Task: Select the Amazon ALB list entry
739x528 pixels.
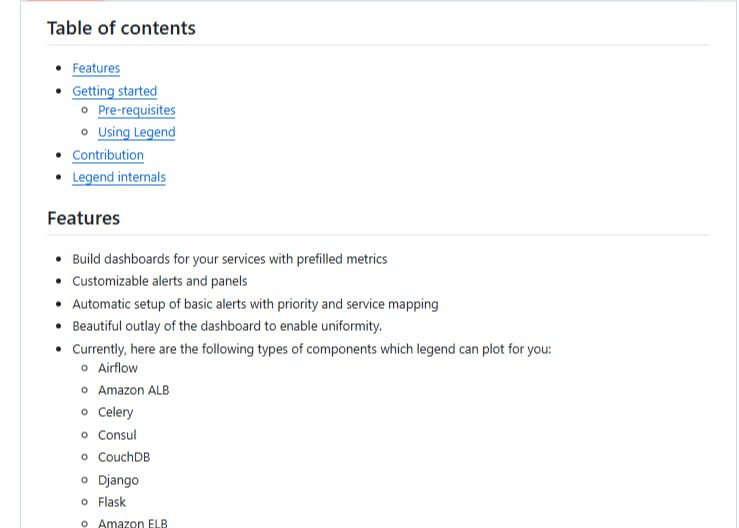Action: tap(133, 390)
